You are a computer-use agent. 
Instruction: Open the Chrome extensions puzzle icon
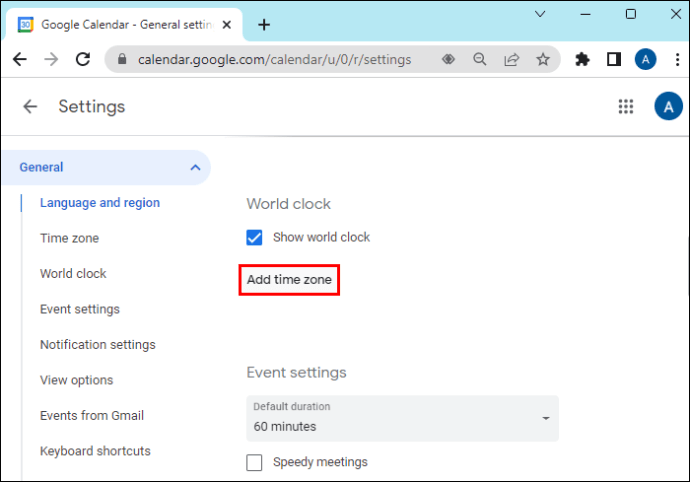pyautogui.click(x=582, y=60)
